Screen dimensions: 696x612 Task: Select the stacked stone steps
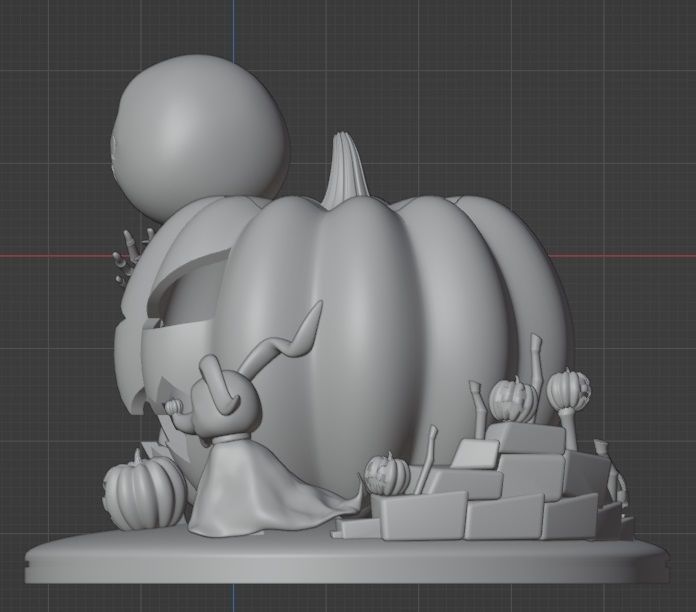coord(484,484)
